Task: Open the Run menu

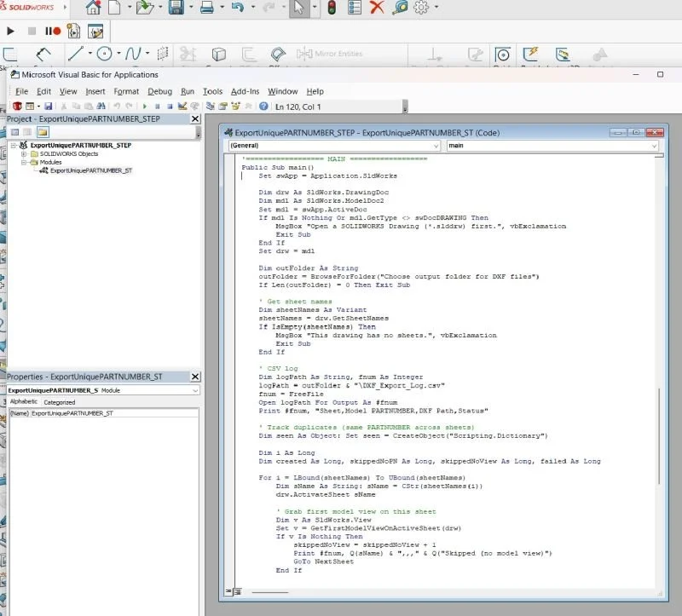Action: click(188, 91)
